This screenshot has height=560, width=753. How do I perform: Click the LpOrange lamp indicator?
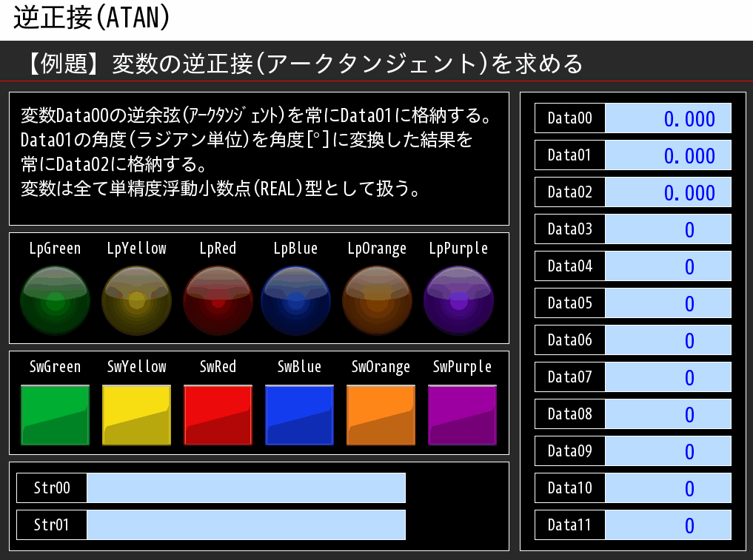[x=377, y=300]
